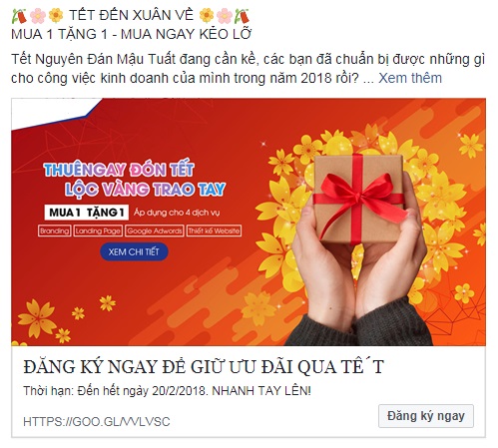The image size is (498, 448).
Task: Click the Đăng ký ngay button
Action: pyautogui.click(x=426, y=416)
